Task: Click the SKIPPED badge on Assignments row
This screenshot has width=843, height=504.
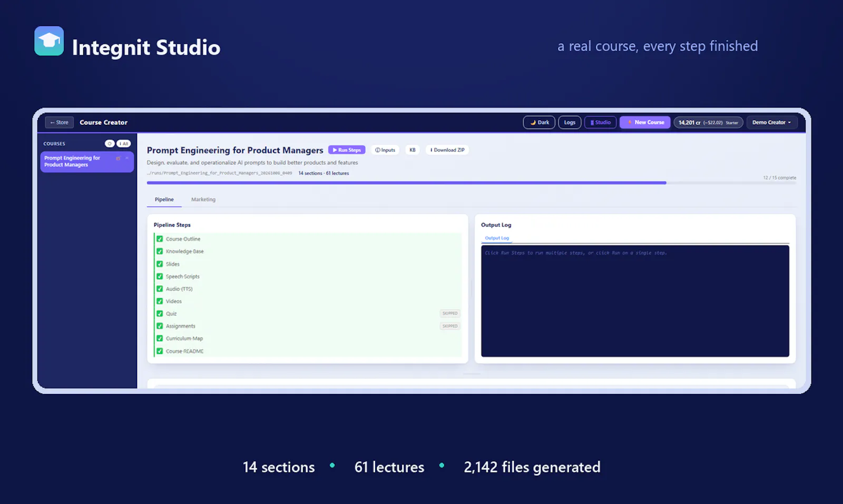Action: (x=450, y=326)
